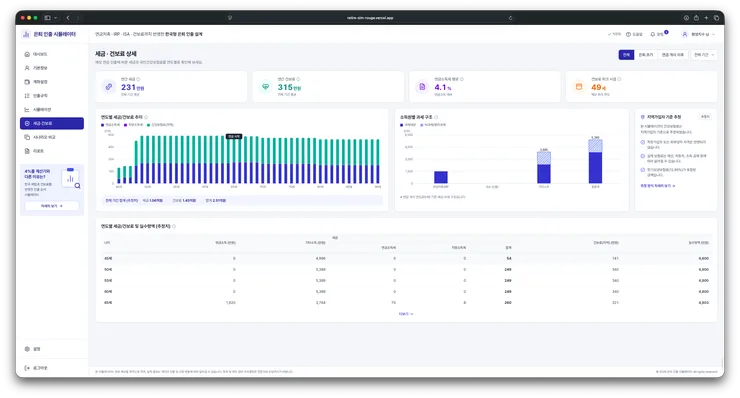This screenshot has width=740, height=398.
Task: Select the highlighted tax and health-premium sidebar item
Action: pyautogui.click(x=51, y=123)
